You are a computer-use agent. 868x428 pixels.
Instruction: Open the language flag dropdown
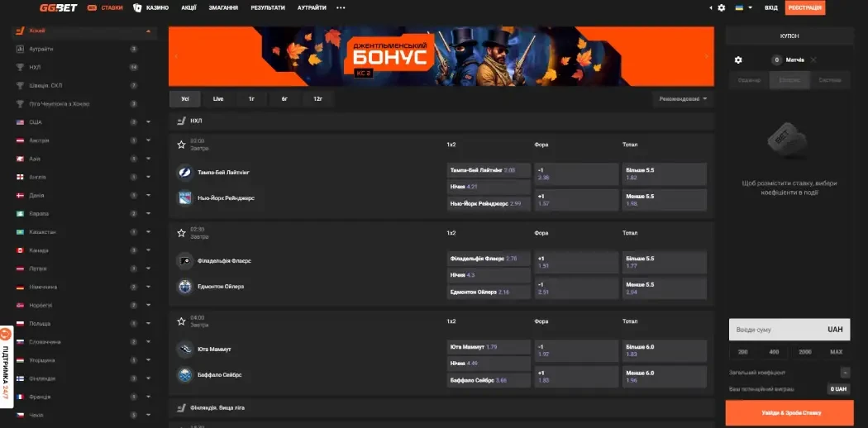coord(743,7)
